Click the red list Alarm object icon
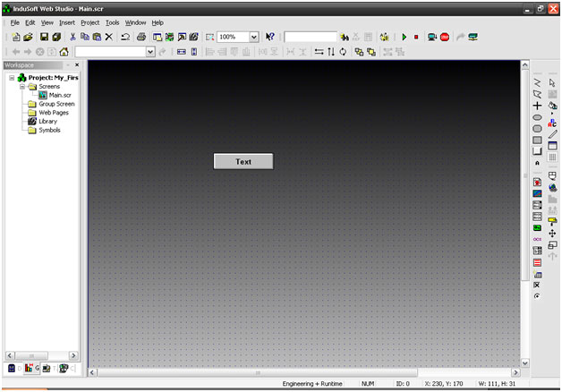This screenshot has width=562, height=392. [537, 262]
